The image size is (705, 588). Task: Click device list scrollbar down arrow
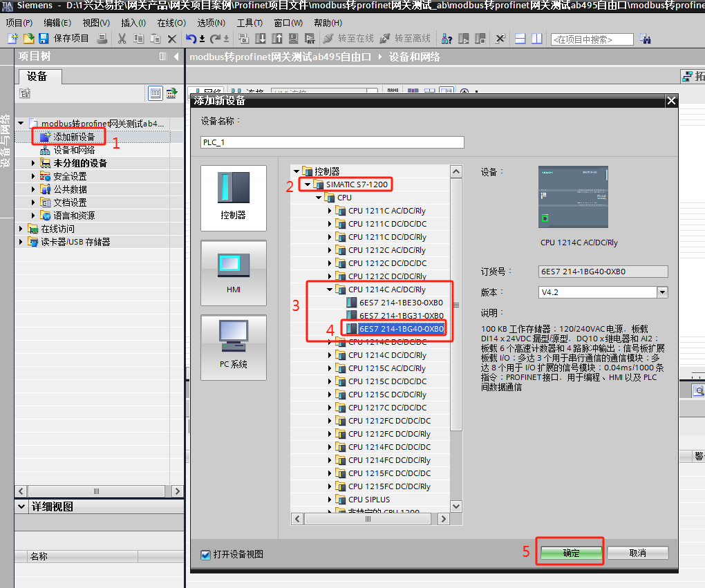click(x=456, y=506)
